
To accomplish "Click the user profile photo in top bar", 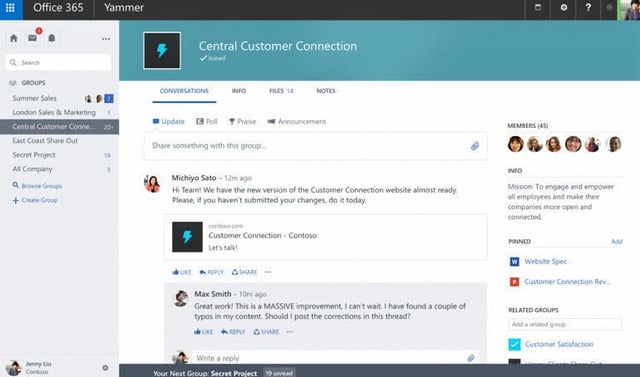I will tap(630, 10).
